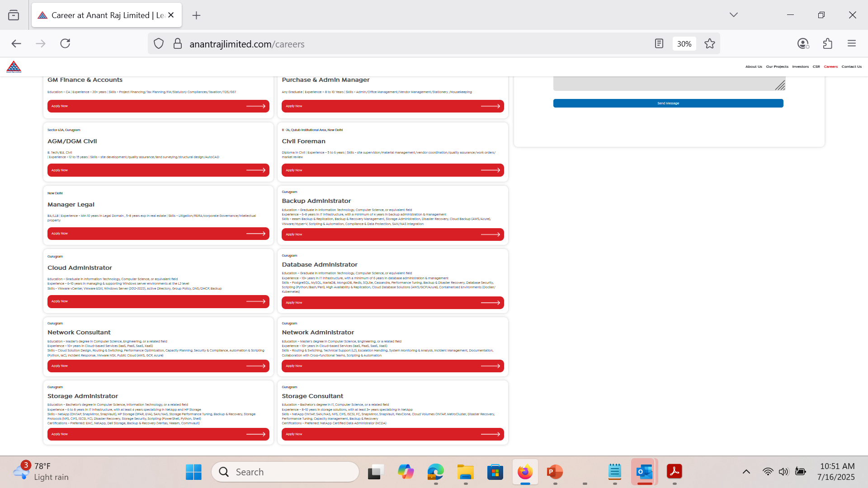Viewport: 868px width, 488px height.
Task: Show site tracking protection shield info
Action: pos(158,43)
